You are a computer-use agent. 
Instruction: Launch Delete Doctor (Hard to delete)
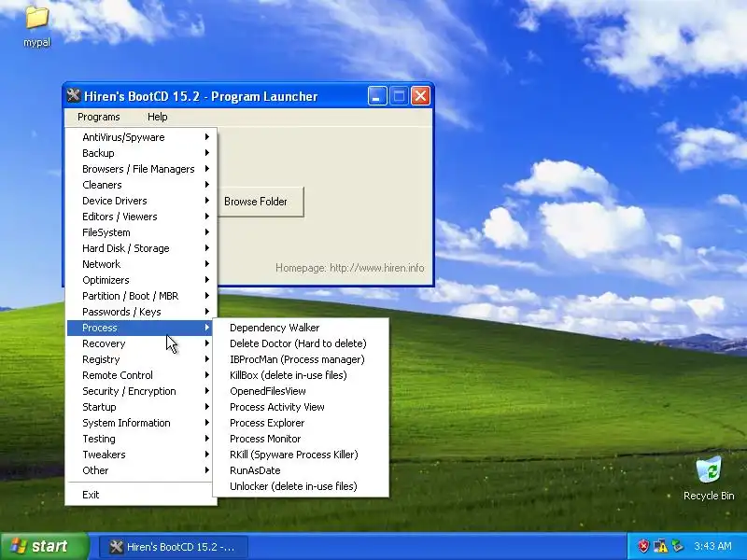[301, 343]
